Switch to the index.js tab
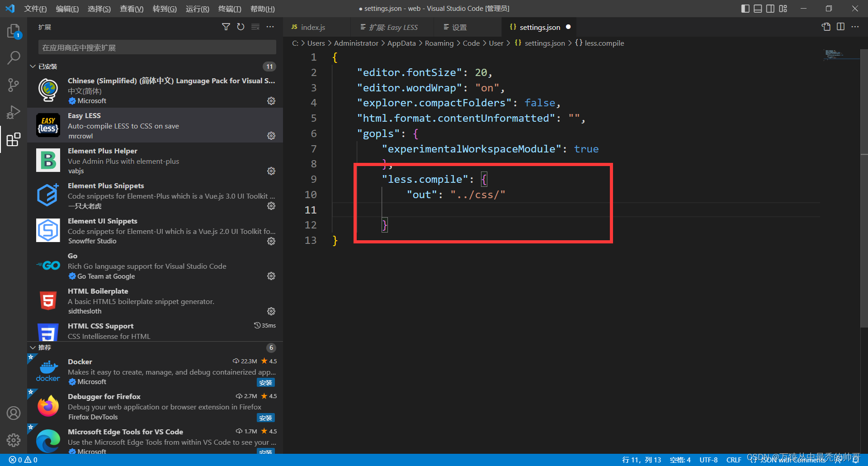This screenshot has height=466, width=868. point(313,27)
